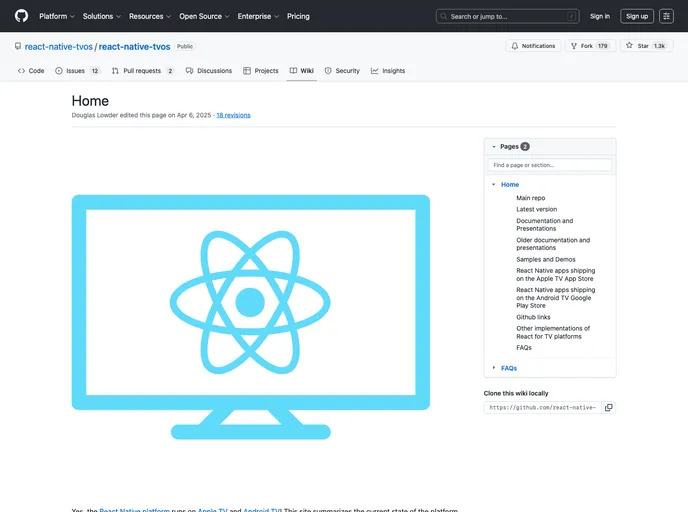Collapse the Pages section
Screen dimensions: 688x512
(x=494, y=146)
